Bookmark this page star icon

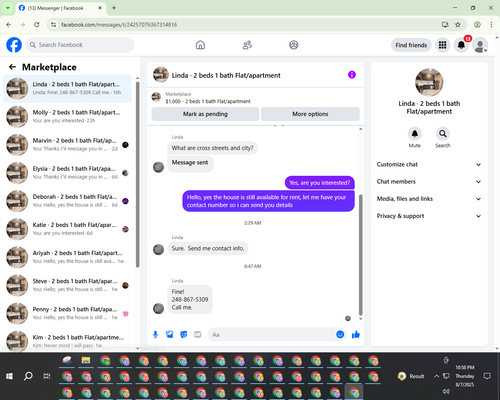click(458, 25)
